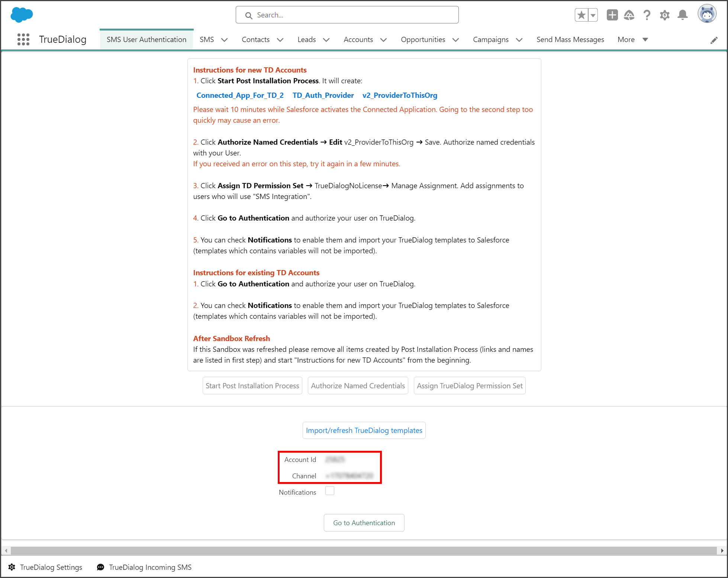Open the Notifications bell icon
728x578 pixels.
(683, 15)
